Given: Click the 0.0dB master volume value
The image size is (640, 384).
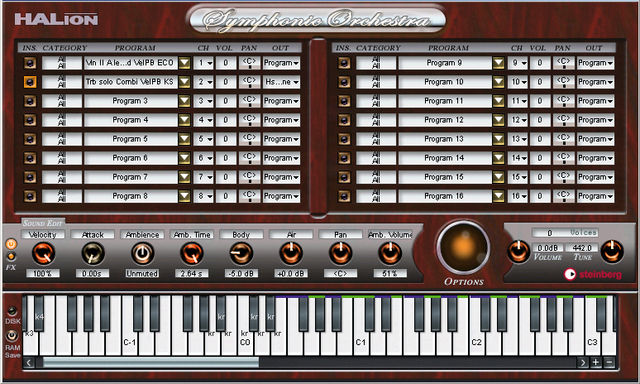Looking at the screenshot, I should 548,248.
